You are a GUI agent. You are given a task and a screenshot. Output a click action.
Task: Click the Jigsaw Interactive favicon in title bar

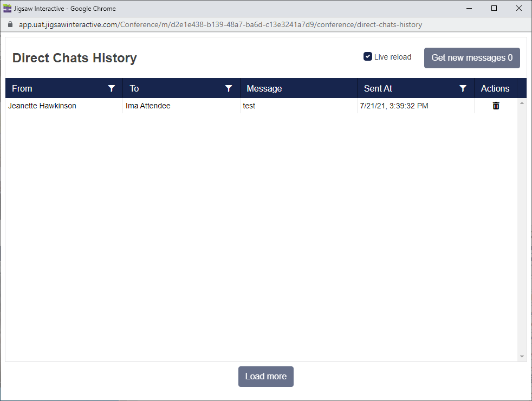8,8
